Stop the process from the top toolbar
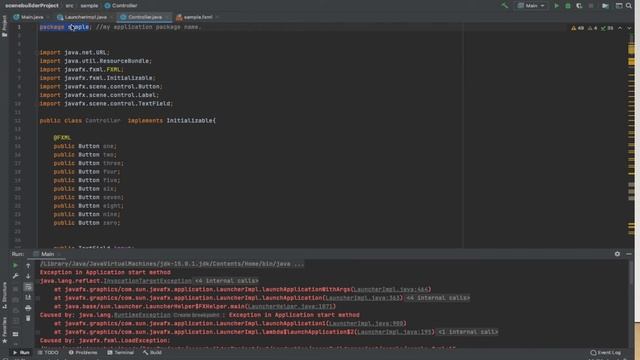Viewport: 640px width, 360px height. [x=591, y=6]
